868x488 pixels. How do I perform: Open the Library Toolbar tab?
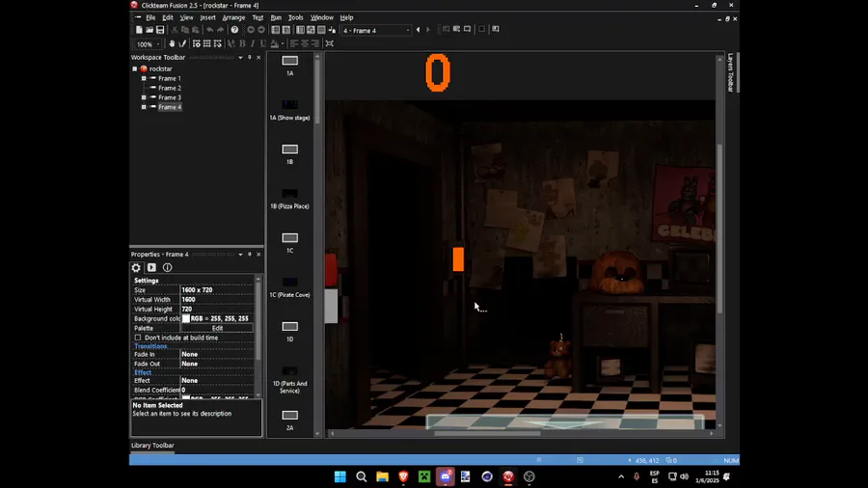(x=152, y=446)
